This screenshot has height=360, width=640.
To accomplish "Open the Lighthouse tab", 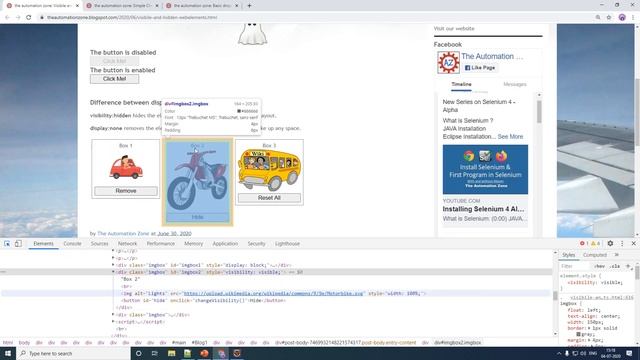I will [287, 244].
